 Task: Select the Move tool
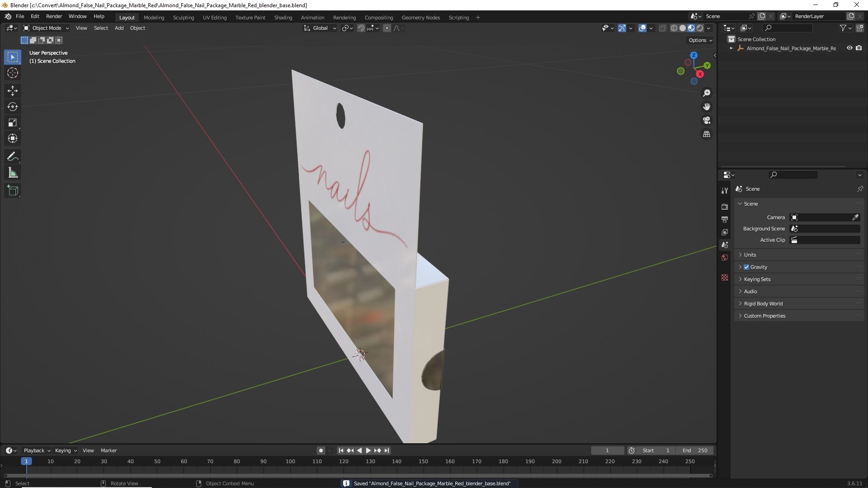[13, 91]
